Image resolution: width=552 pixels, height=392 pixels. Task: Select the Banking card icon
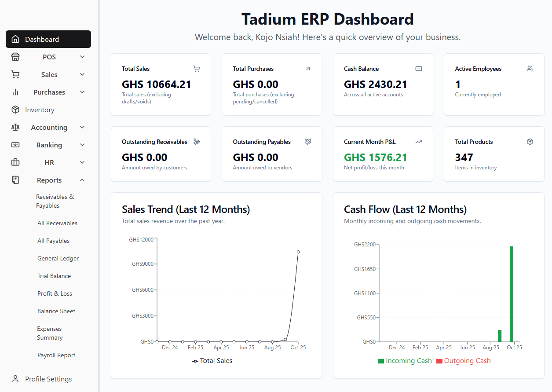(15, 145)
